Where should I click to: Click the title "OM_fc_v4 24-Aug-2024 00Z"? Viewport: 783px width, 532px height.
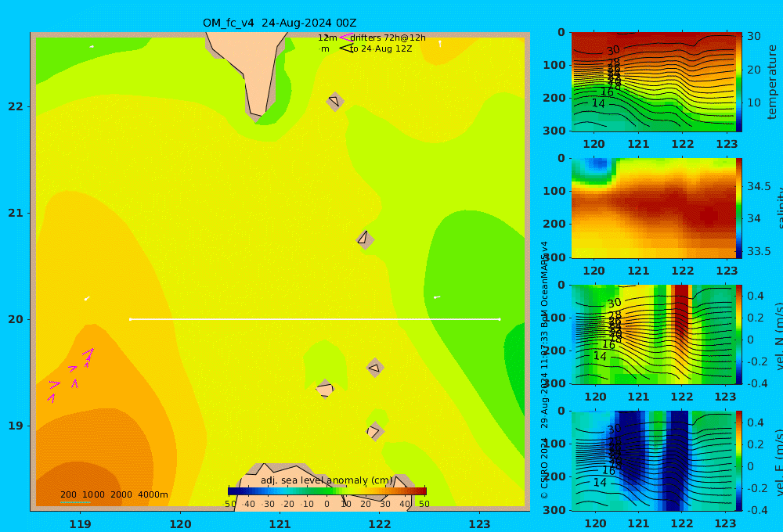280,23
